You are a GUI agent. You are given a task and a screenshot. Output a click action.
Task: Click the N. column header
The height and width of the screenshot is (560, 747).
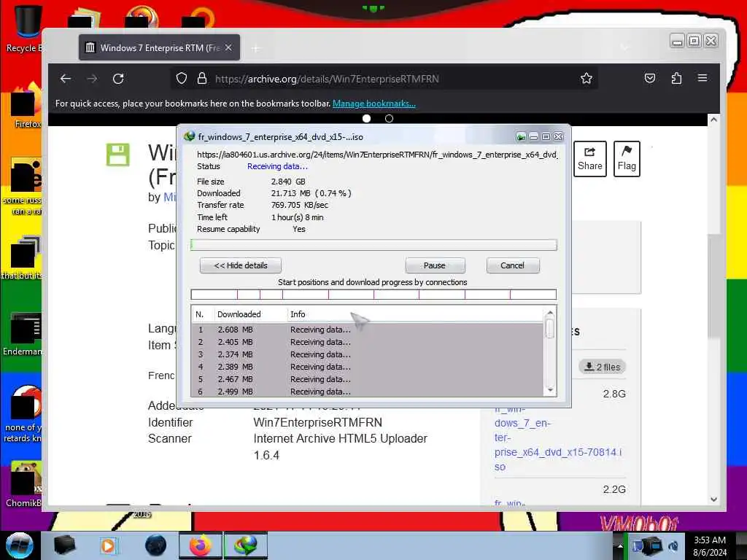[203, 314]
